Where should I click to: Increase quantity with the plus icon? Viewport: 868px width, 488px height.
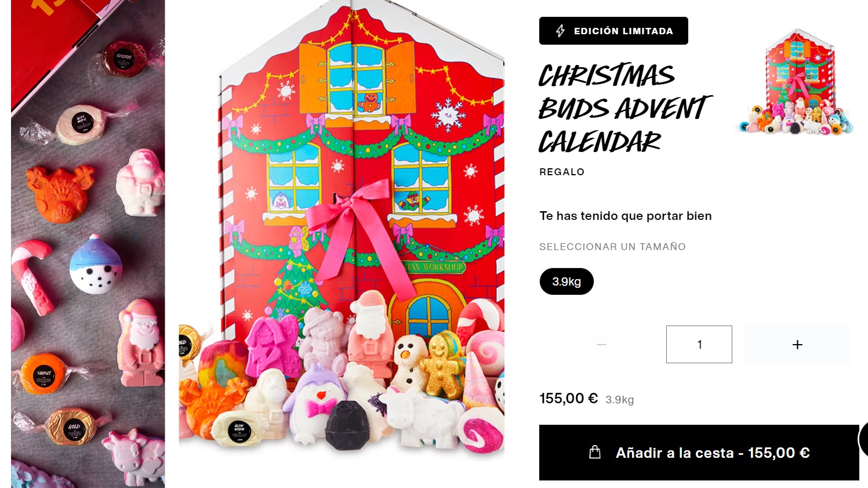[x=797, y=345]
